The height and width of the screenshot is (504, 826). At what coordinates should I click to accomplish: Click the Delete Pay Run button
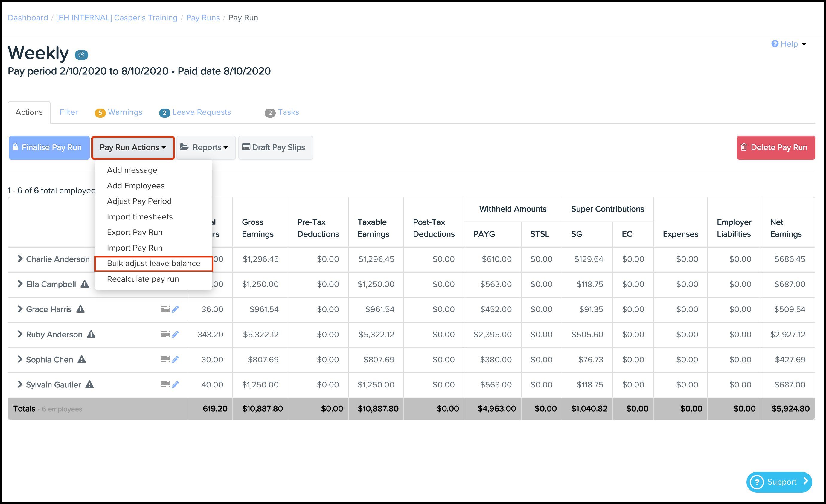pyautogui.click(x=775, y=147)
